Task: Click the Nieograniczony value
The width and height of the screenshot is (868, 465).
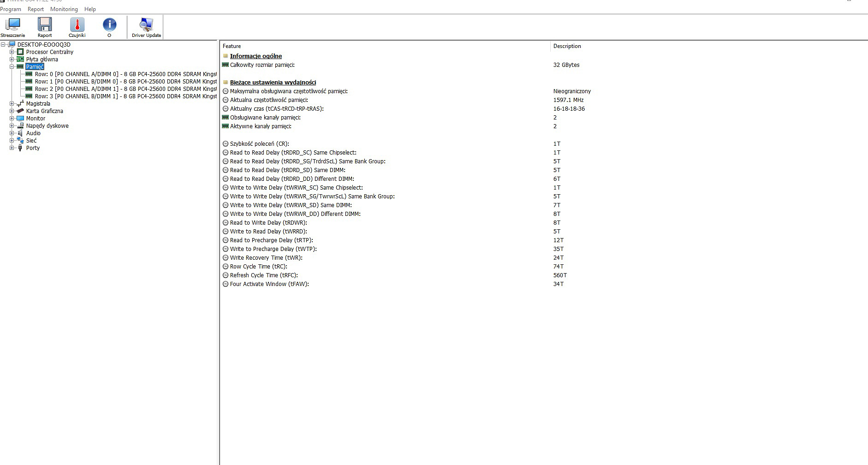Action: click(572, 91)
